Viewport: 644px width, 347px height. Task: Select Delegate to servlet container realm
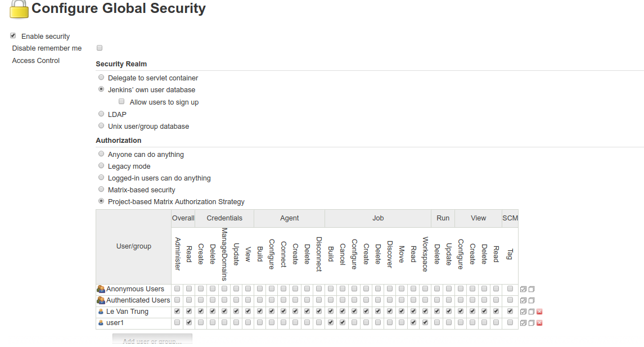(101, 77)
